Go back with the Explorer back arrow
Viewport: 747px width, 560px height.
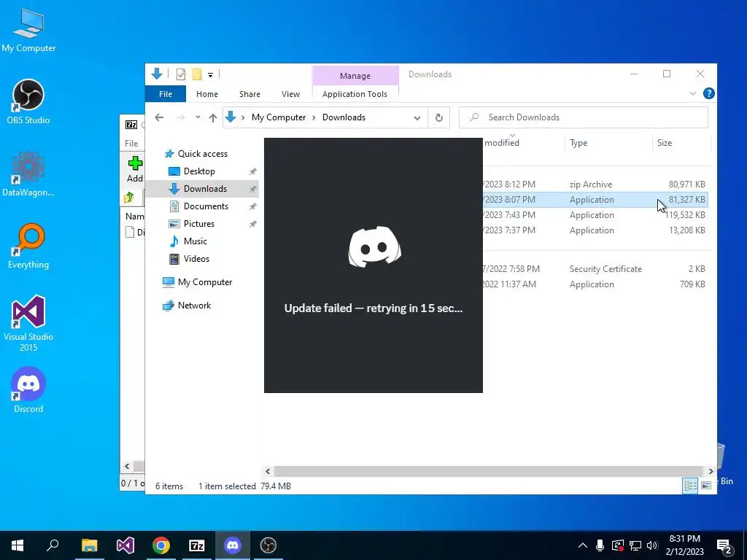tap(159, 117)
